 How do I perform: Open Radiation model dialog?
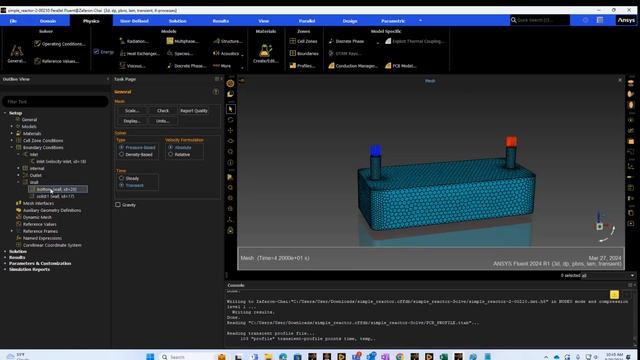[134, 41]
